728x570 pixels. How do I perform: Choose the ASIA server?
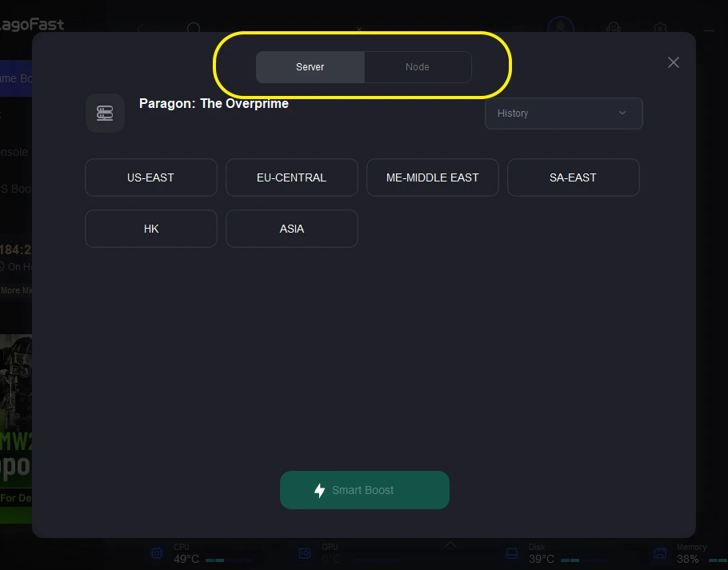coord(291,229)
